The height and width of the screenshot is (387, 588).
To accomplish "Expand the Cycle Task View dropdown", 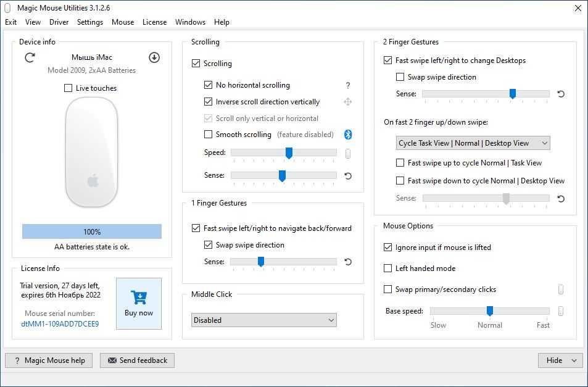I will [x=473, y=143].
